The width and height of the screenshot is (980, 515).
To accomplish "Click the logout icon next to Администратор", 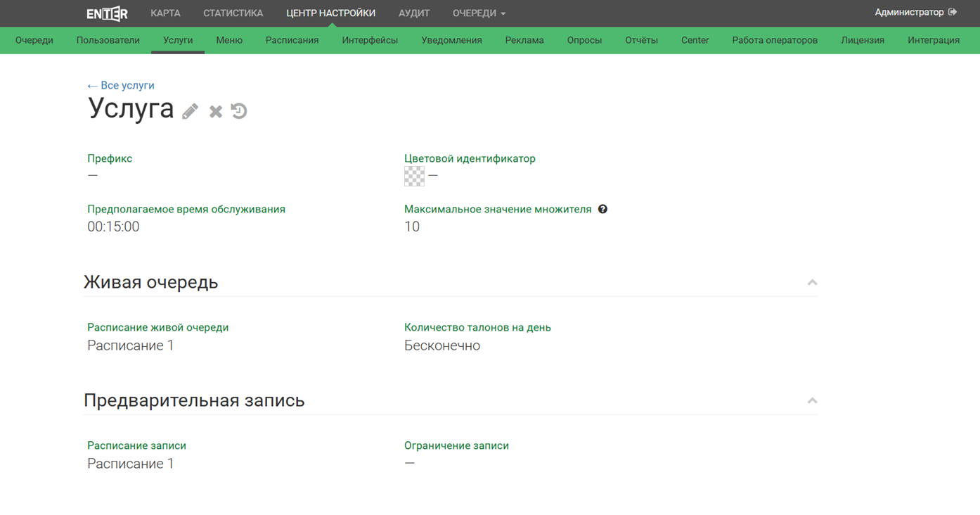I will tap(953, 12).
